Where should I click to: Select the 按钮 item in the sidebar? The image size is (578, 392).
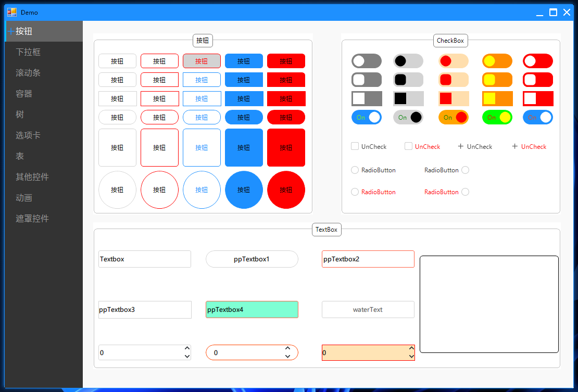click(44, 31)
